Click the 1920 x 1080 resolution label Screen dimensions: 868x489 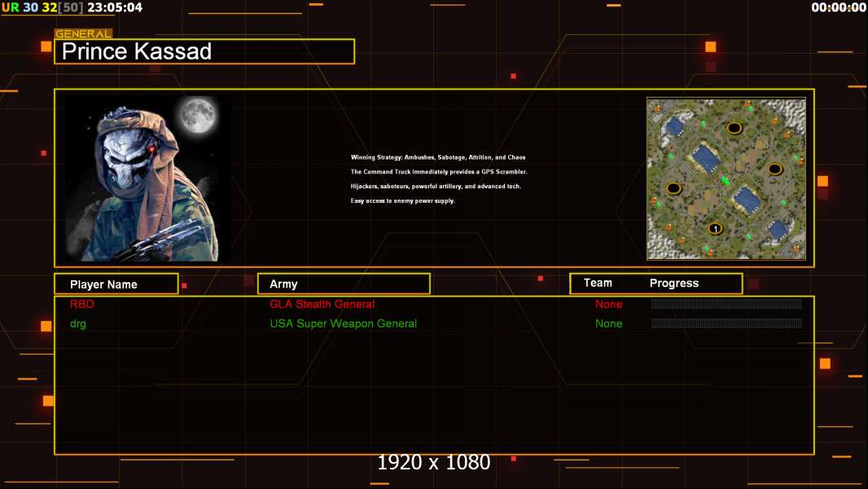[434, 462]
